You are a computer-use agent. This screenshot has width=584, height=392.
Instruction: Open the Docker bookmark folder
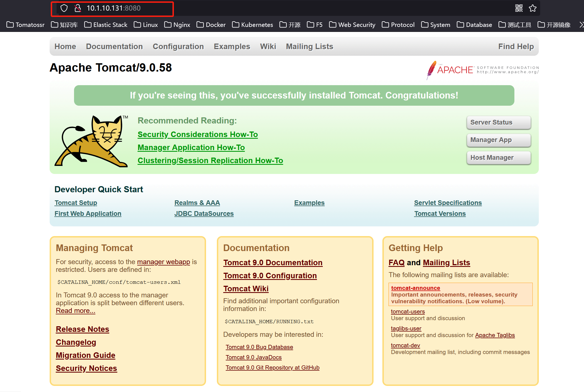point(211,25)
